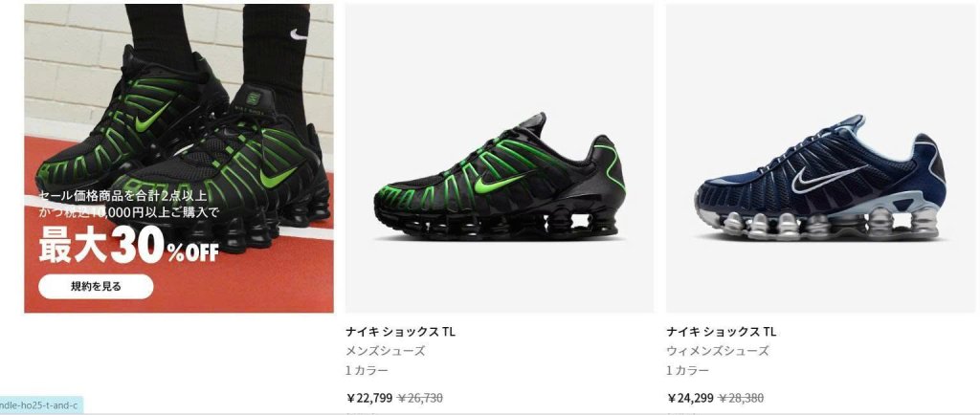Click the struck-through ¥26,730 original price
The height and width of the screenshot is (415, 980).
coord(420,398)
